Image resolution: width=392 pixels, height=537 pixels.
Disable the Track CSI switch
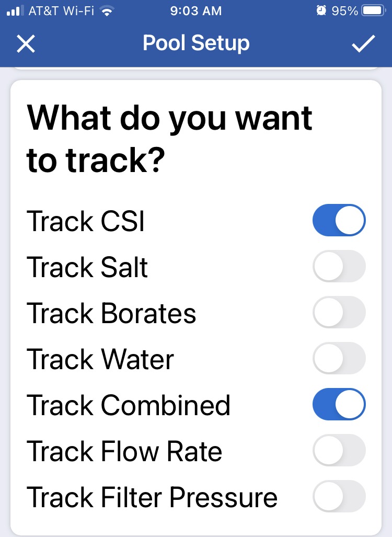click(x=339, y=220)
